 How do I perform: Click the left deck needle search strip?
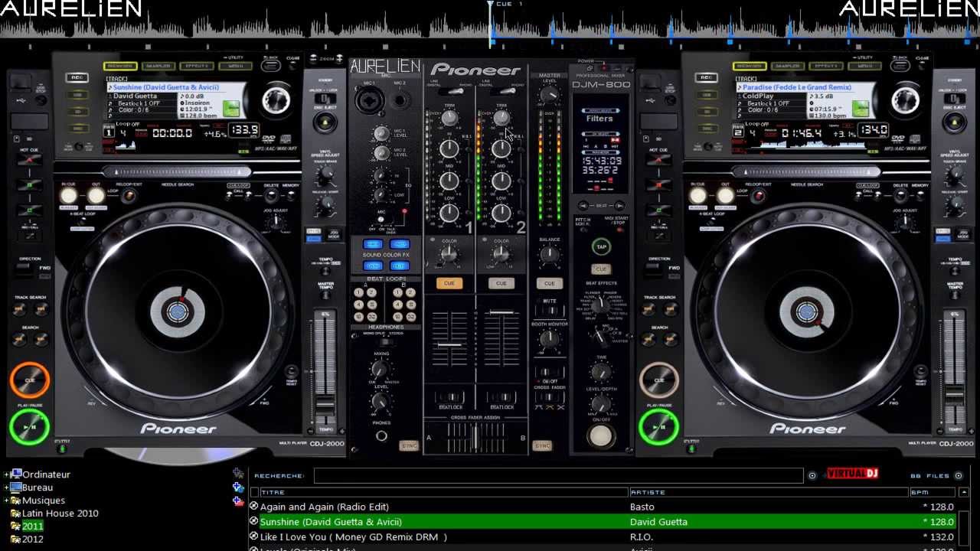tap(176, 172)
